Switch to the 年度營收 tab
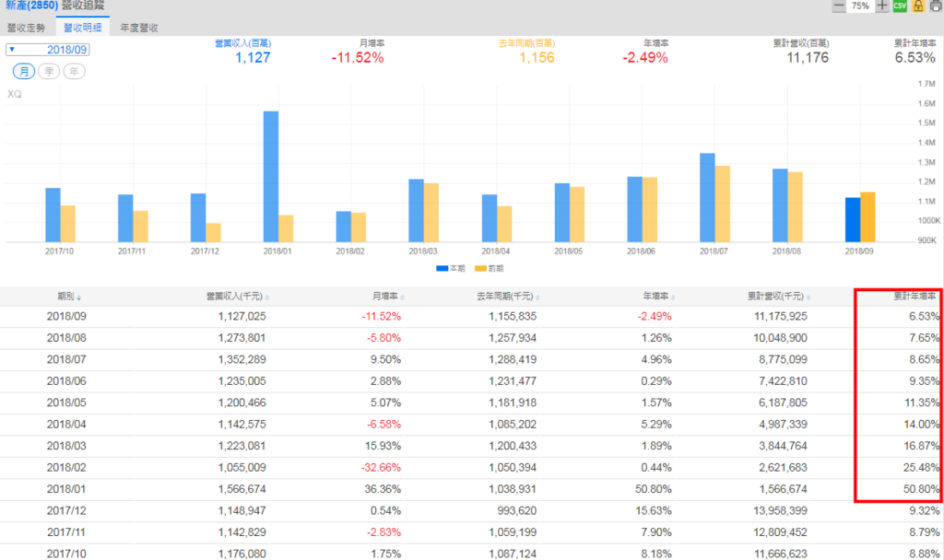The height and width of the screenshot is (560, 944). click(139, 28)
